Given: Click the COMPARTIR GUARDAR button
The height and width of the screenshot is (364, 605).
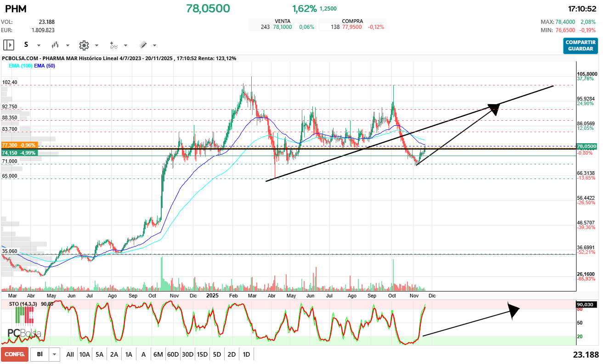Looking at the screenshot, I should [x=581, y=46].
